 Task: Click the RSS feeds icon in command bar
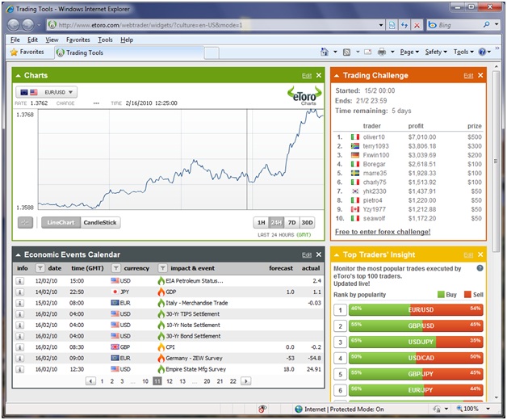pos(346,52)
